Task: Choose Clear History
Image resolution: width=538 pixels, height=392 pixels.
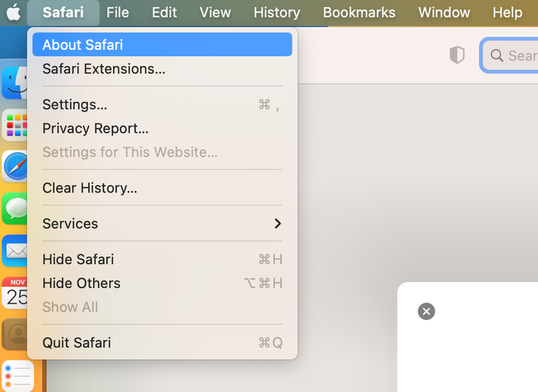Action: click(x=90, y=187)
